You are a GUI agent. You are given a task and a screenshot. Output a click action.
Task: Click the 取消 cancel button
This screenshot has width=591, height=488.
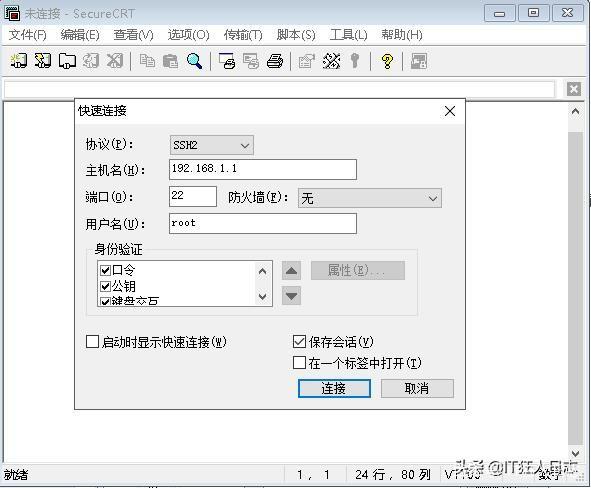(417, 388)
